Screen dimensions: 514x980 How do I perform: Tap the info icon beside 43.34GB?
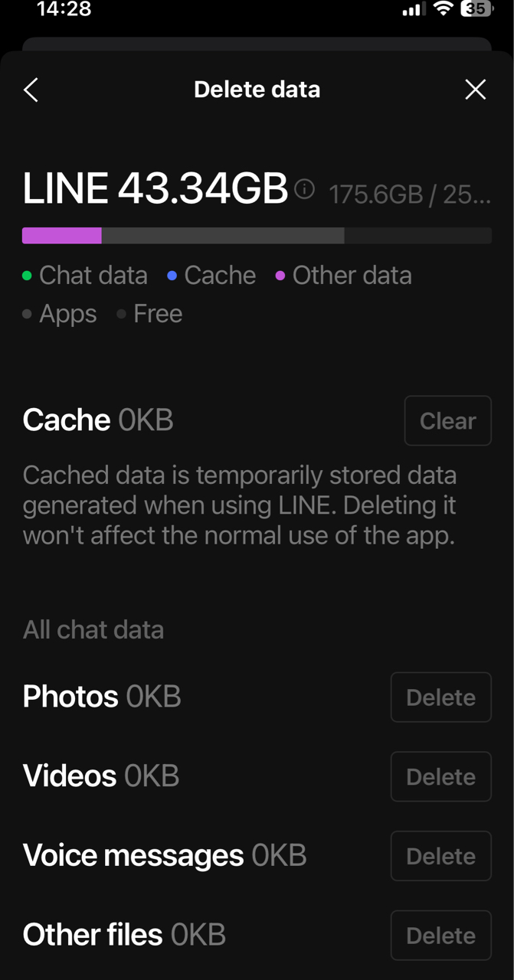304,188
